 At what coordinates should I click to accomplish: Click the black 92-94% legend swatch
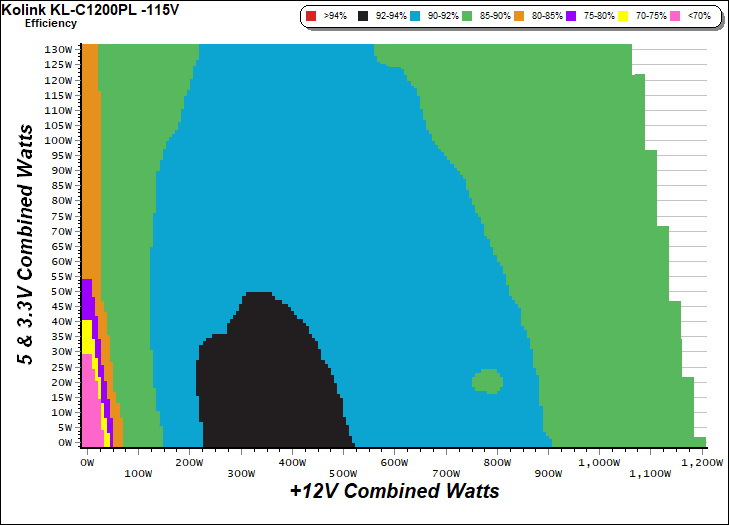[362, 17]
